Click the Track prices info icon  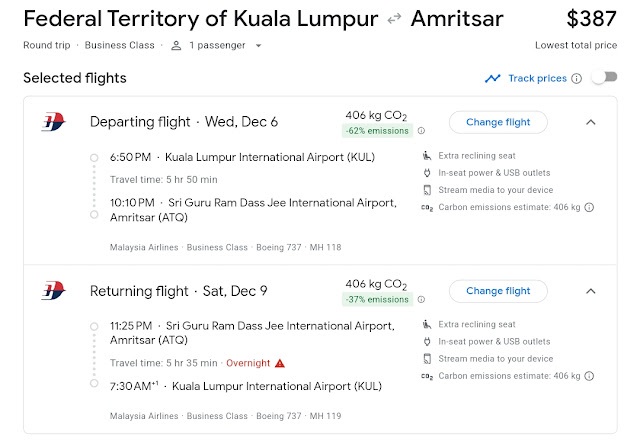click(577, 78)
